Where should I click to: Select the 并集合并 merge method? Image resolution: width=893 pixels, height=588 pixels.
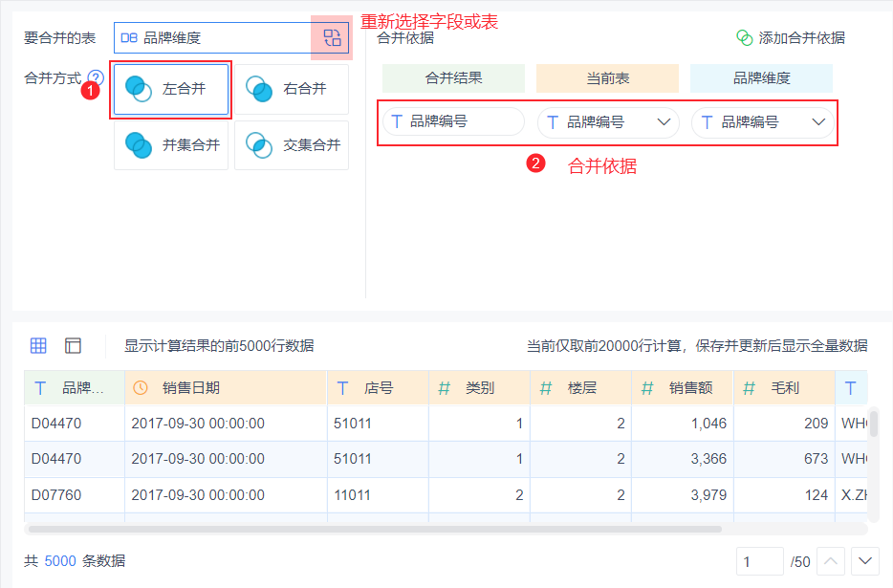point(171,145)
